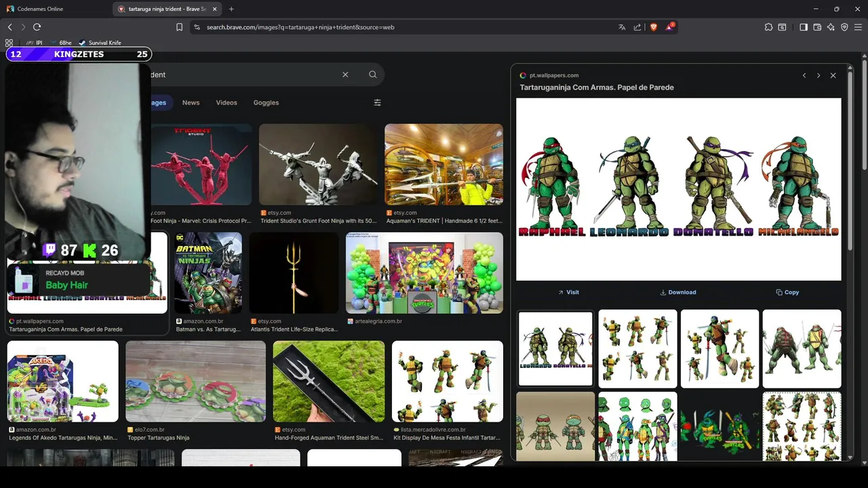The height and width of the screenshot is (488, 868).
Task: Click the Kick follower count icon on overlay
Action: tap(90, 251)
